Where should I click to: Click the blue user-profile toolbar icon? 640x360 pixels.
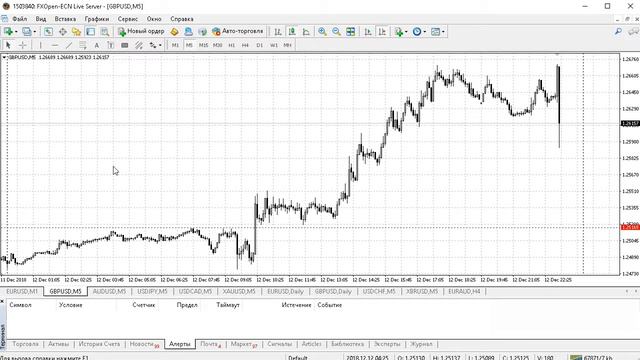[x=188, y=31]
